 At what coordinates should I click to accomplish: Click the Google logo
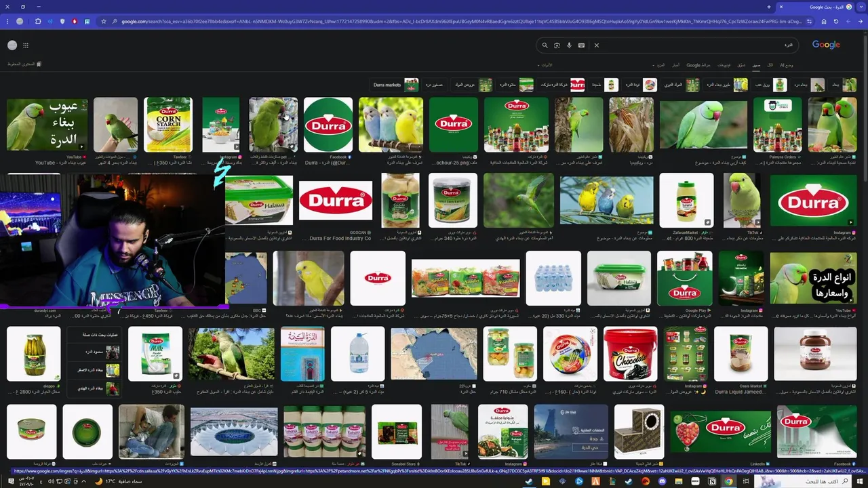pyautogui.click(x=826, y=45)
